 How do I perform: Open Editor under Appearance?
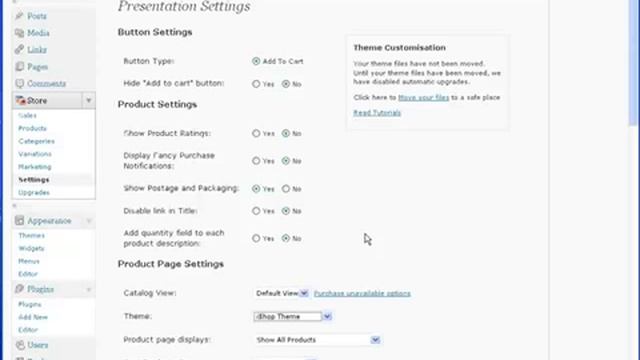click(x=28, y=274)
